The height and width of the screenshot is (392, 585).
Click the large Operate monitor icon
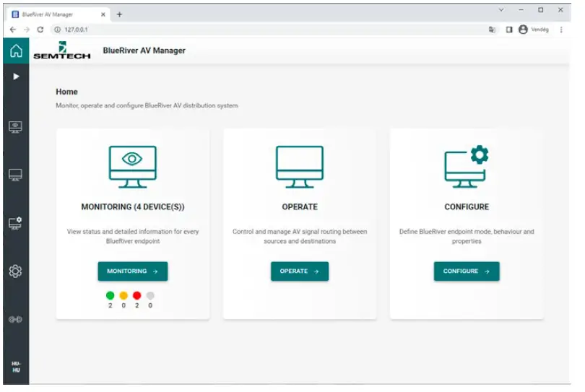(x=301, y=167)
